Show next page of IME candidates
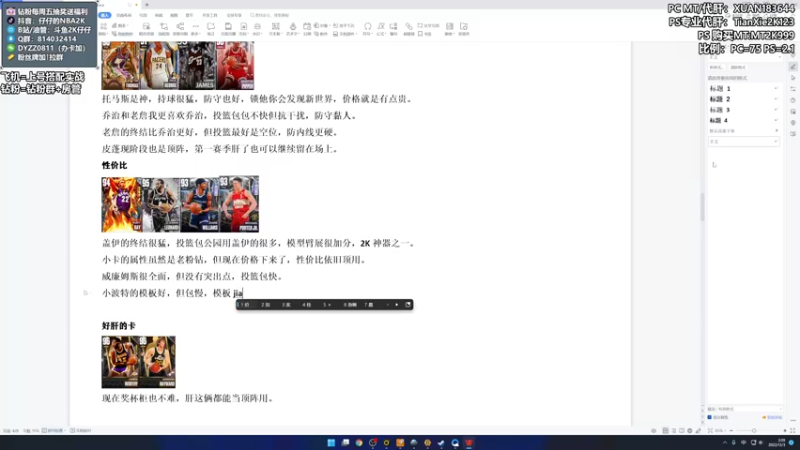The height and width of the screenshot is (450, 800). [397, 305]
